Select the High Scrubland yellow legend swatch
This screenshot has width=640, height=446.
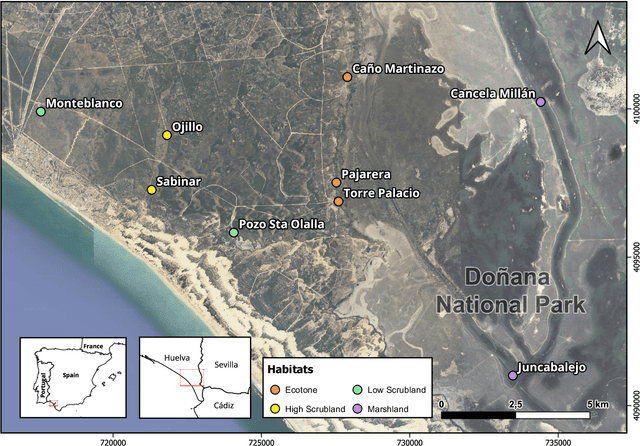274,408
